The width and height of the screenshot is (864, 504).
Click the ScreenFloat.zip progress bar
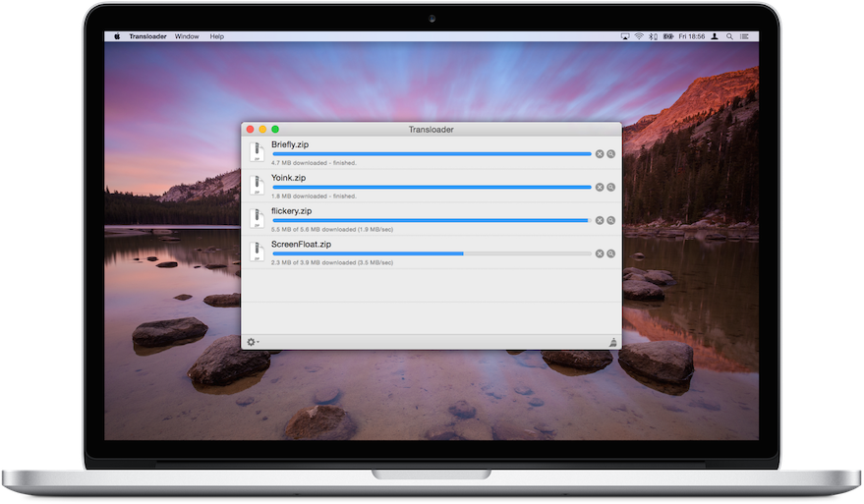[x=432, y=253]
